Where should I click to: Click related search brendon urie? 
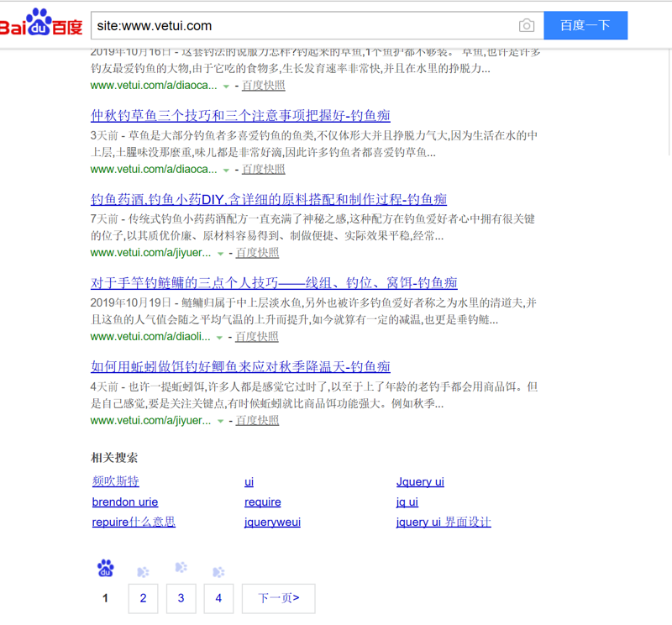click(x=125, y=502)
